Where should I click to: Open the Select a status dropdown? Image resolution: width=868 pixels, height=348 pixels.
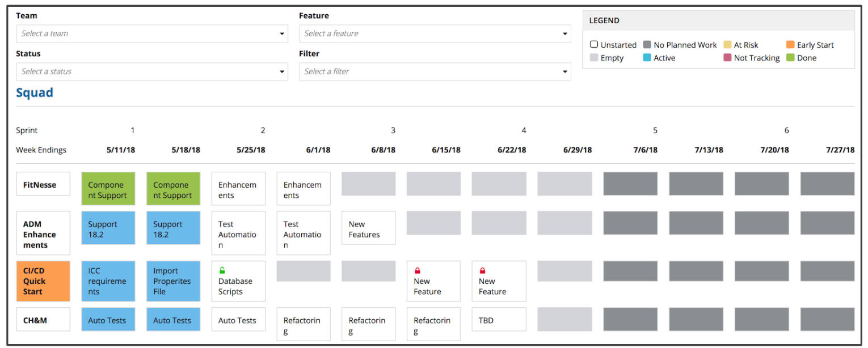click(151, 71)
